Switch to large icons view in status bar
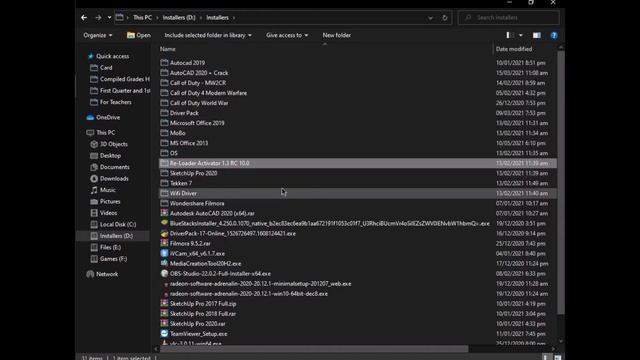 point(558,357)
